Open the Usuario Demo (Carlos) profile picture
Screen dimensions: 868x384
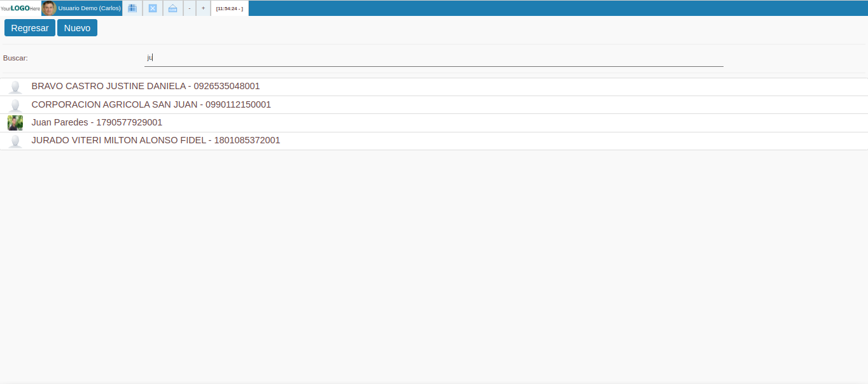coord(49,8)
